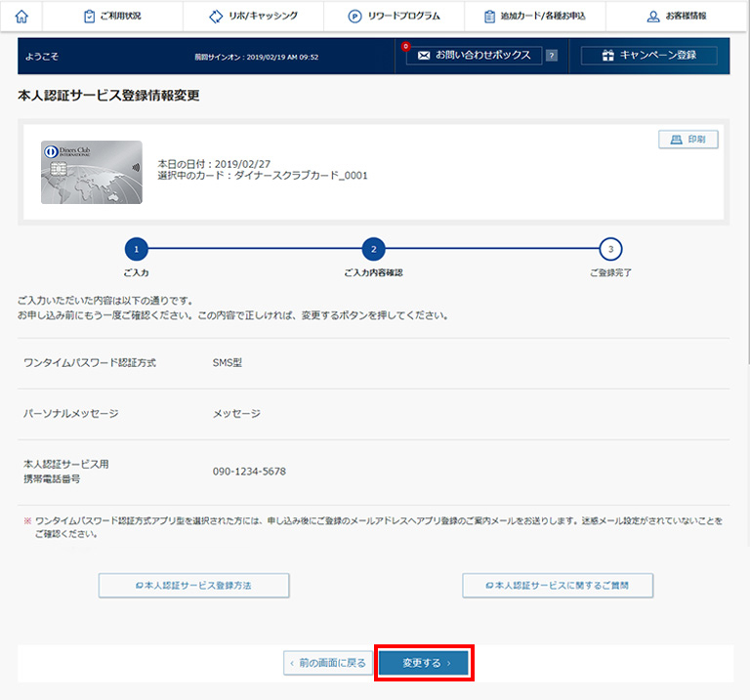The width and height of the screenshot is (750, 700).
Task: Click the red notification badge on mailbox
Action: 406,46
